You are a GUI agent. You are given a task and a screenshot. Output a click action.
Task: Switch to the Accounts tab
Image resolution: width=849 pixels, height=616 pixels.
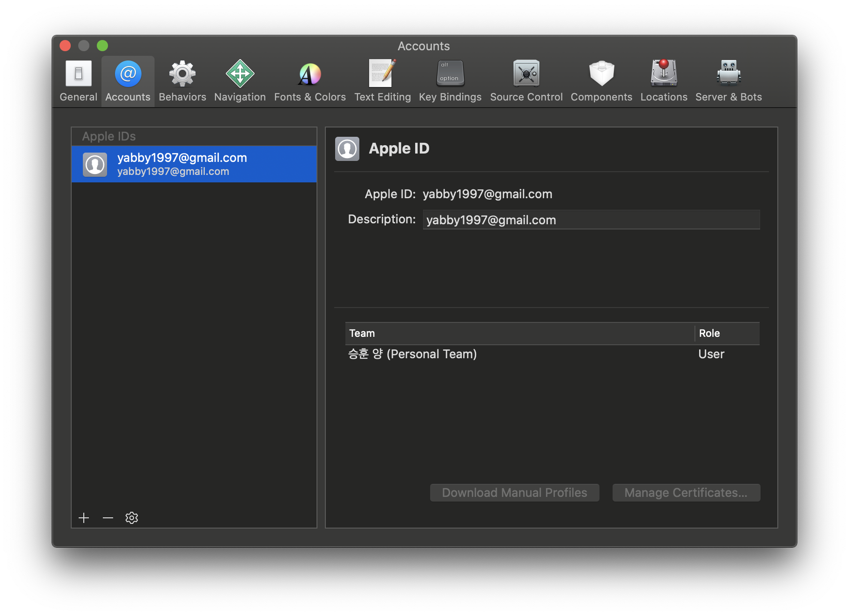click(127, 80)
